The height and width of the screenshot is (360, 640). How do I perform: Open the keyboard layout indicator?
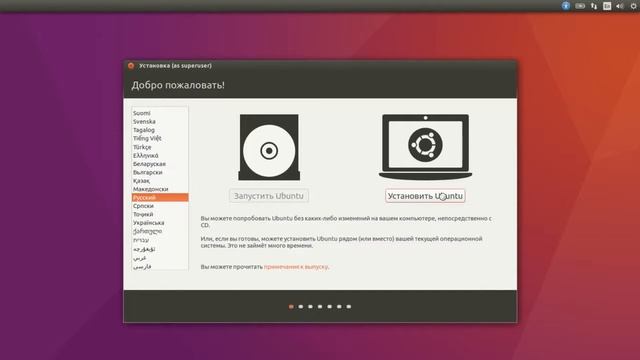click(x=607, y=6)
